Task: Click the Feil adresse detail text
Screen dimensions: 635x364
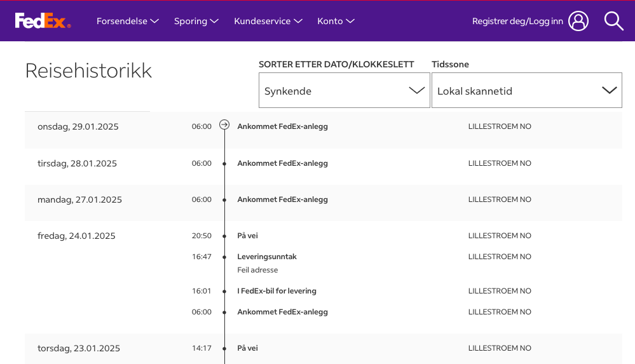Action: click(x=257, y=270)
